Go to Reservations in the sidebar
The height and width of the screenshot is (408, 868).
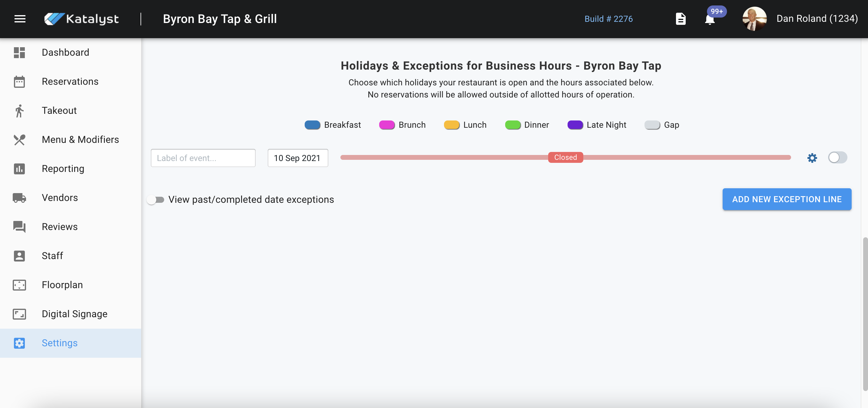70,81
